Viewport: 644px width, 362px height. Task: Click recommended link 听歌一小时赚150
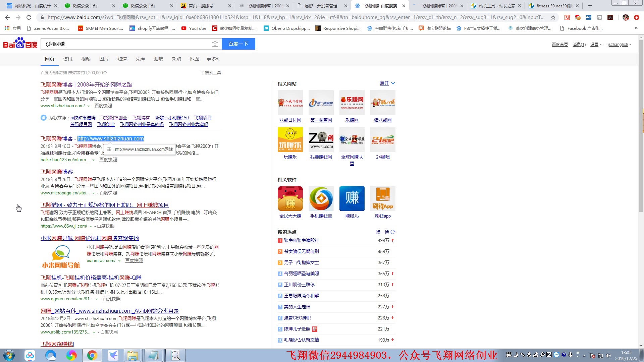(x=172, y=118)
